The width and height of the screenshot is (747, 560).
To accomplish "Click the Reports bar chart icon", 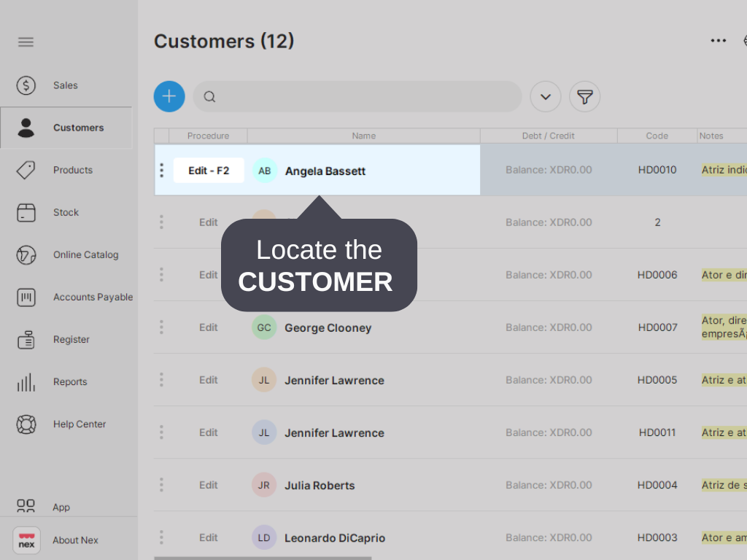I will (x=26, y=382).
